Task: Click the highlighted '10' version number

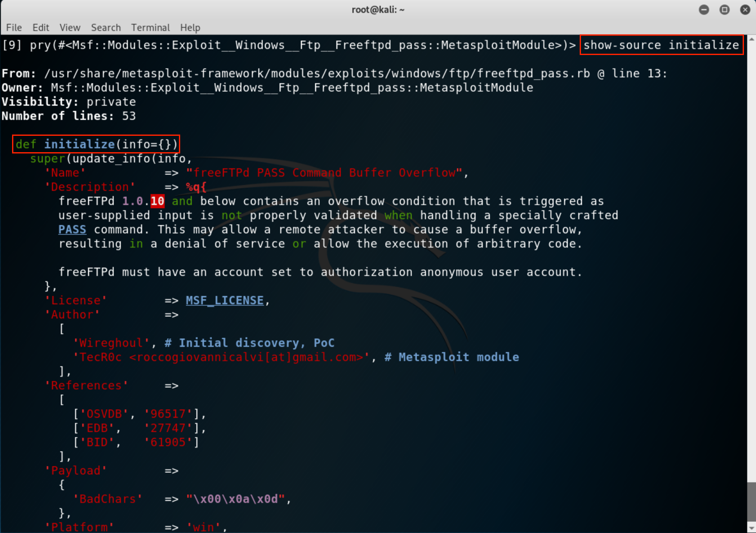Action: pyautogui.click(x=157, y=201)
